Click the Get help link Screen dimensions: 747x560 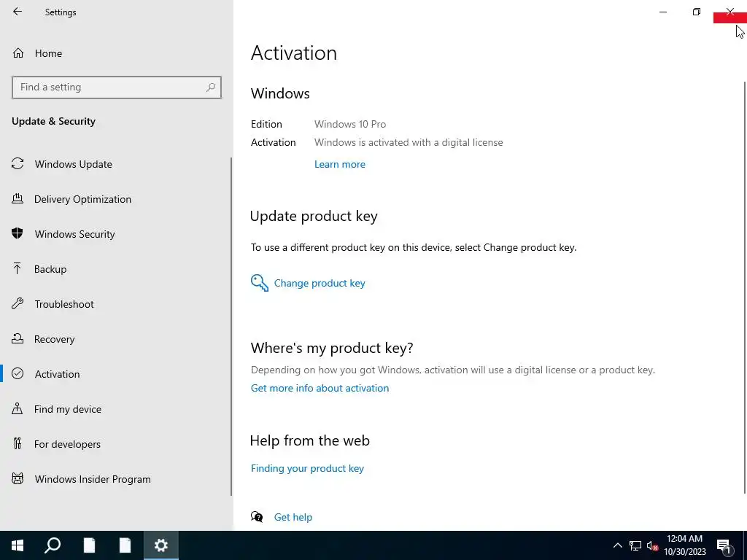[293, 517]
